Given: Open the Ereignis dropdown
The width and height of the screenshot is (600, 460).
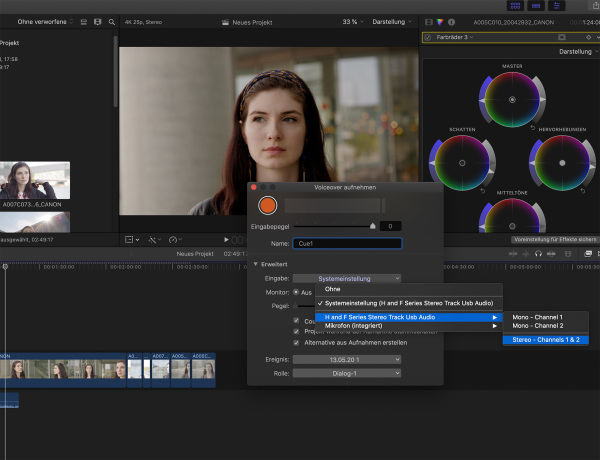Looking at the screenshot, I should point(347,360).
